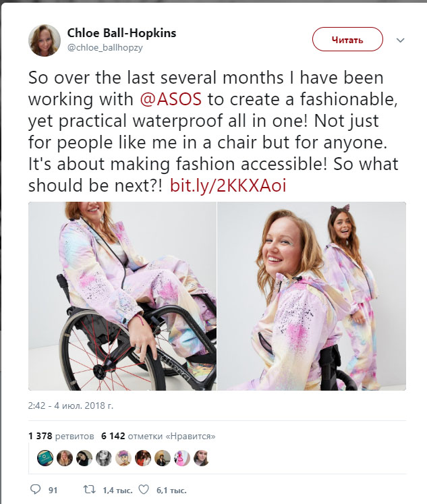Expand the tweet options chevron

[400, 40]
